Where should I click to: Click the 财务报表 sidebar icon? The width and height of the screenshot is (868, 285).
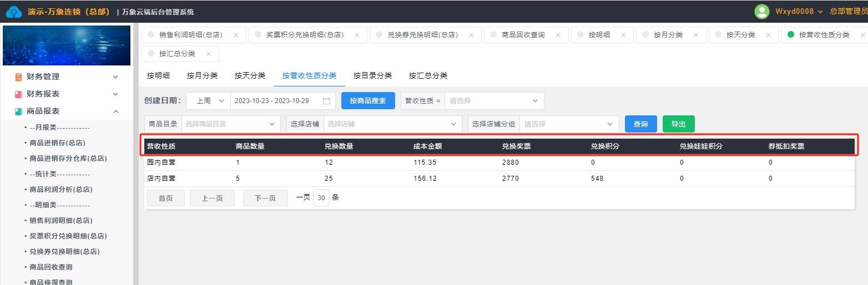point(18,94)
